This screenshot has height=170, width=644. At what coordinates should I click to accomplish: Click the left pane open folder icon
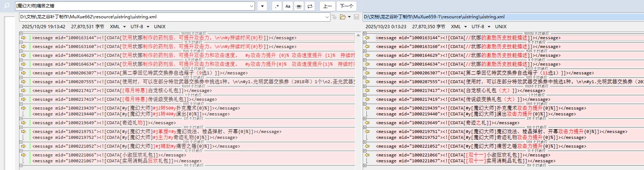click(343, 17)
